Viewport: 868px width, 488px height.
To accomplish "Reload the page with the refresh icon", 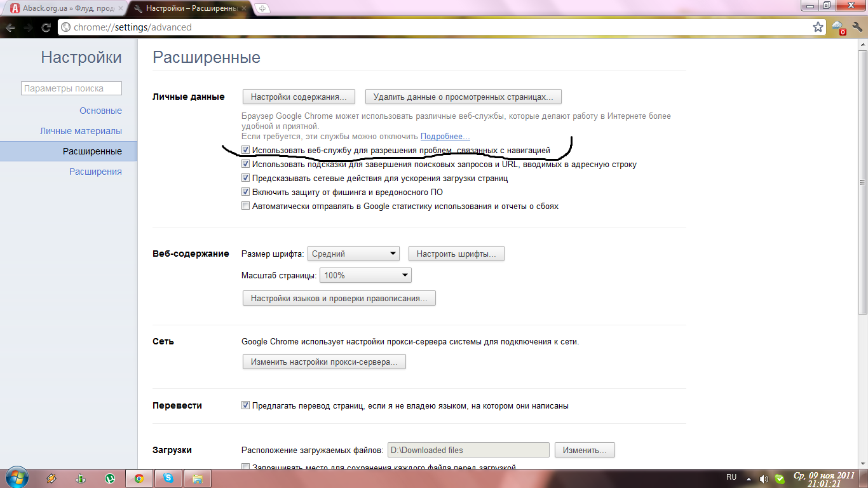I will click(46, 27).
